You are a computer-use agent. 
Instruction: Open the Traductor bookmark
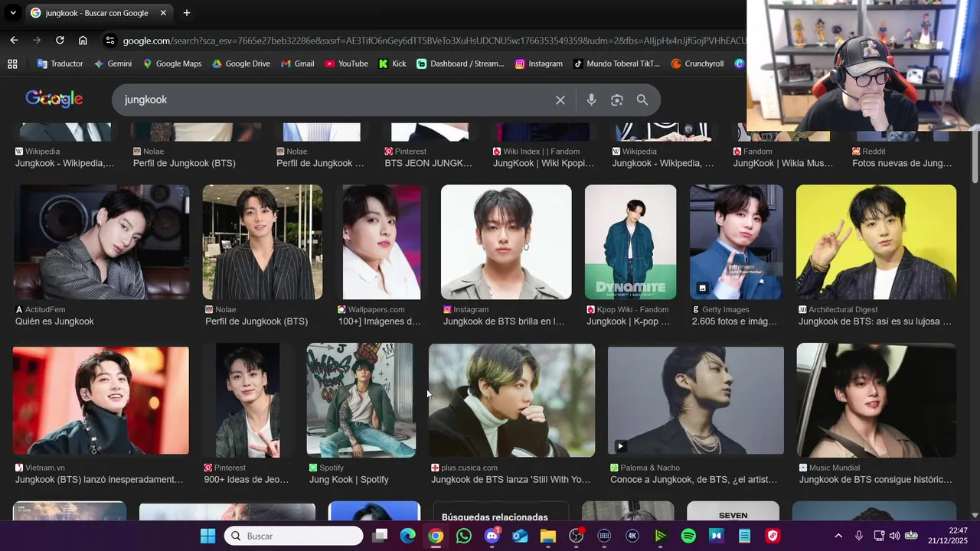[60, 64]
